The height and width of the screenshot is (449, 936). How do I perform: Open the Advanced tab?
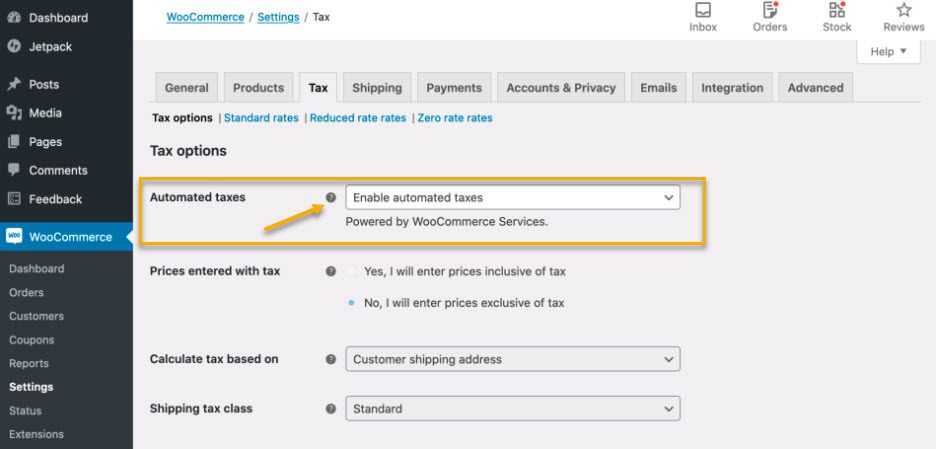click(816, 88)
